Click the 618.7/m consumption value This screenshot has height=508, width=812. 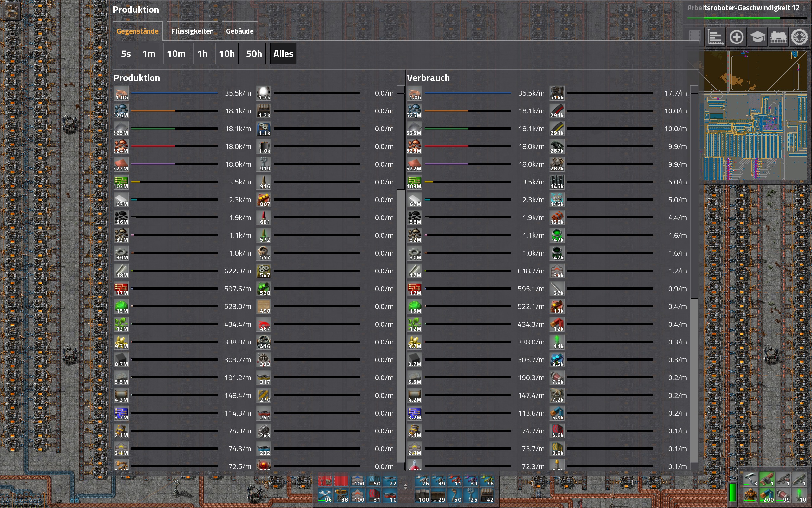(x=531, y=271)
